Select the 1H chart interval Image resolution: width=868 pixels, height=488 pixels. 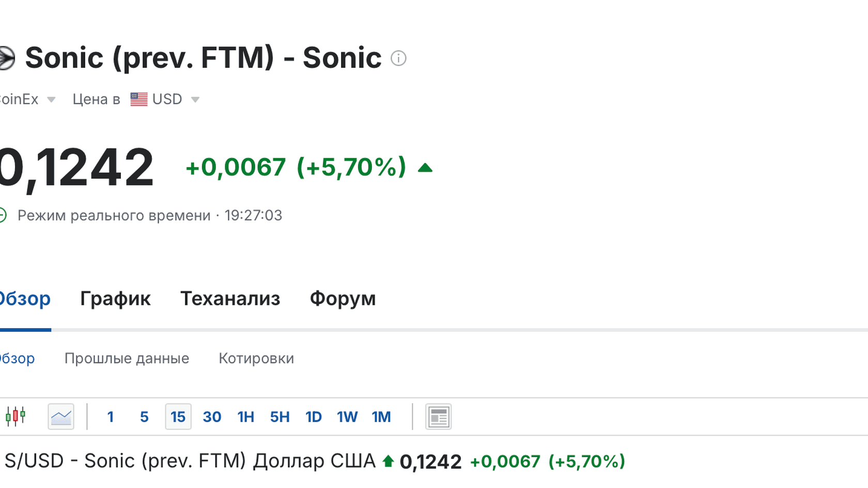245,417
